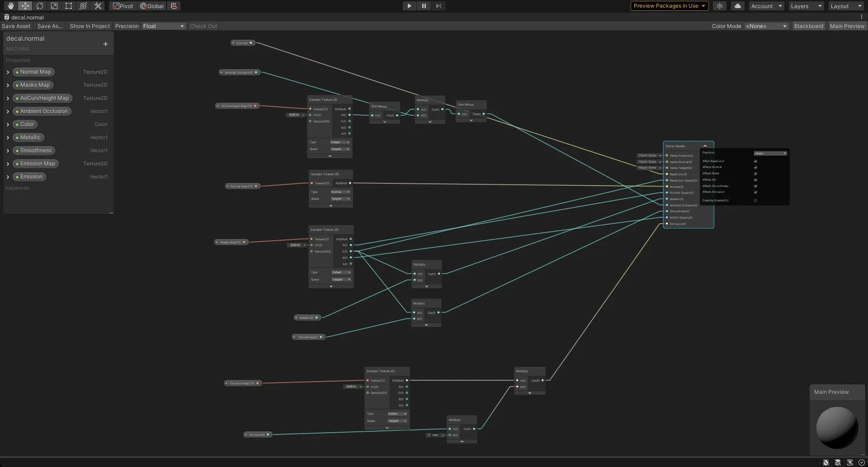Toggle the grid snapping icon
Viewport: 868px width, 467px height.
[174, 6]
